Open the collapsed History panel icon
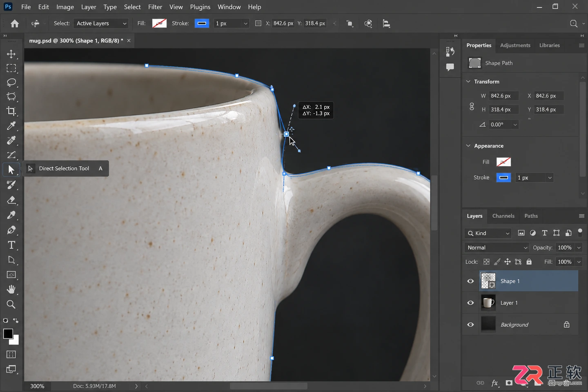588x392 pixels. coord(450,51)
